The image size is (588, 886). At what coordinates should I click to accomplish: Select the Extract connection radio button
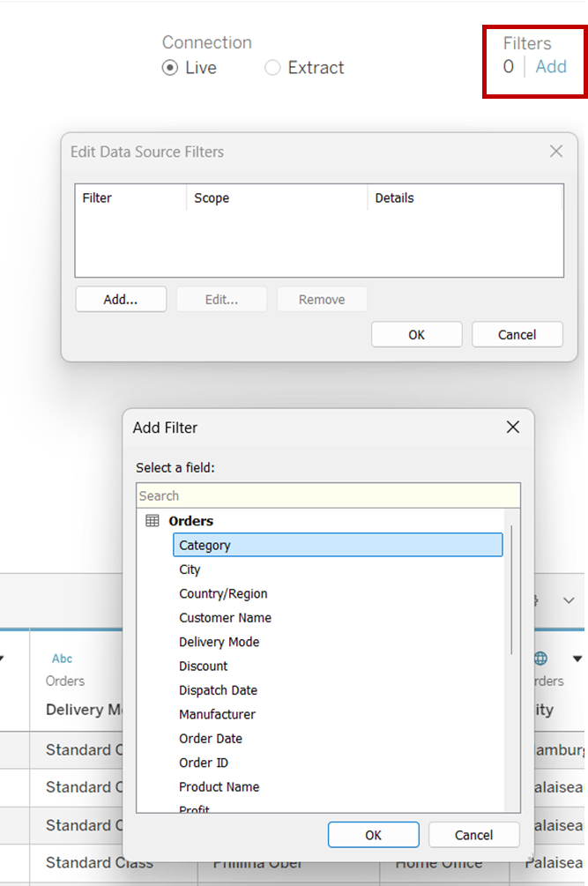point(272,68)
